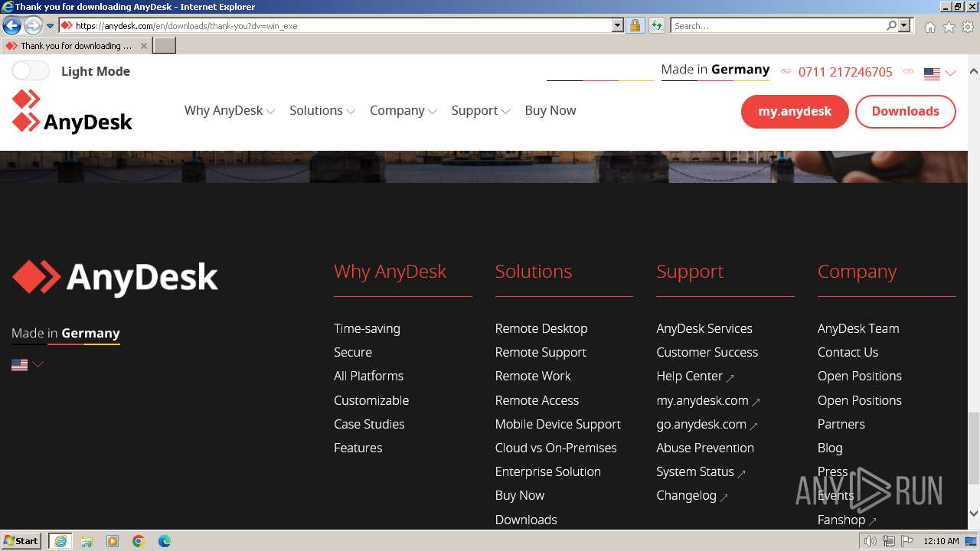Open the Case Studies link

369,425
